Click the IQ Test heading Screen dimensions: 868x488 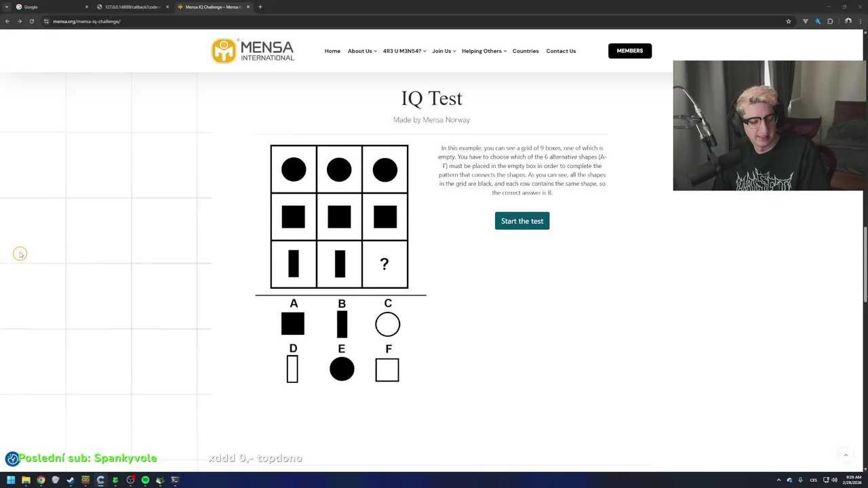(x=431, y=98)
